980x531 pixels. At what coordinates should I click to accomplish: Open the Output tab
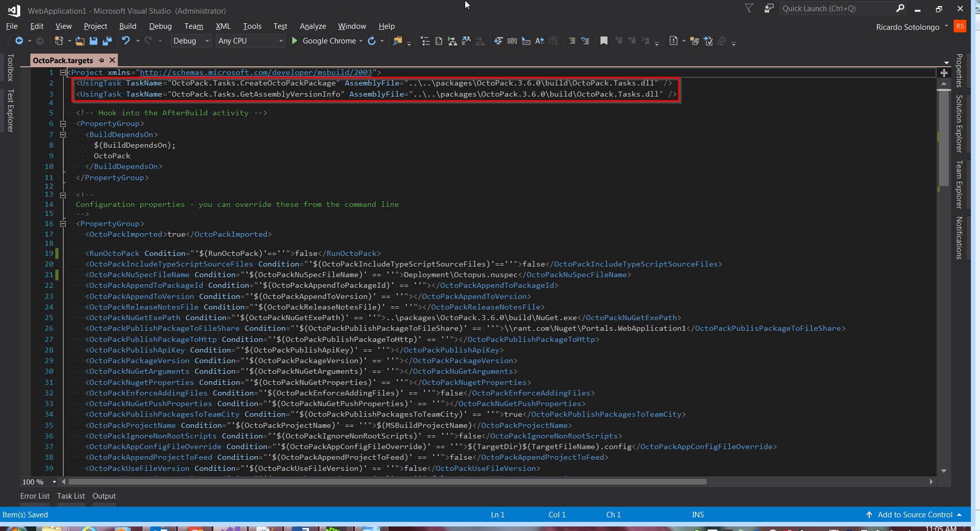tap(104, 496)
